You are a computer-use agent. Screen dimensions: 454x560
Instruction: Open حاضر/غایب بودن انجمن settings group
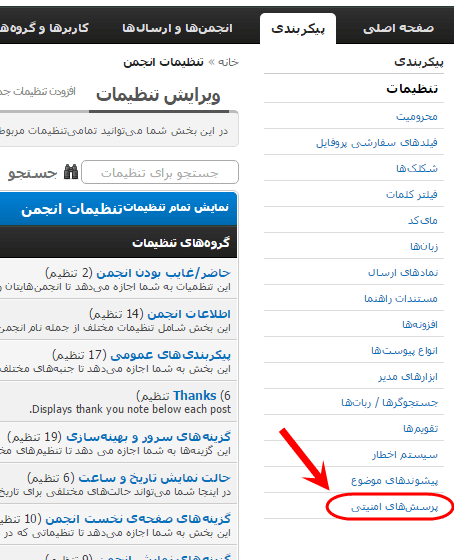point(163,273)
